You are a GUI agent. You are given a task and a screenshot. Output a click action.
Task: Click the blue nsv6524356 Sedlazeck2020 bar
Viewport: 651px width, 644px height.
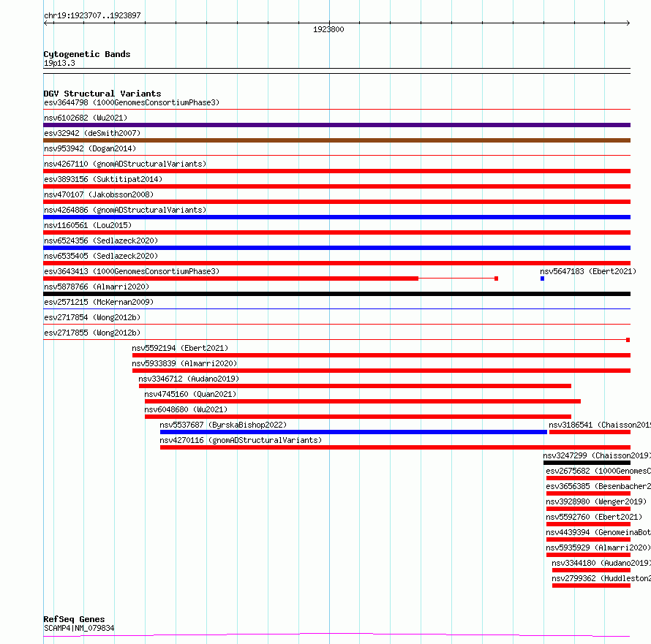point(336,248)
